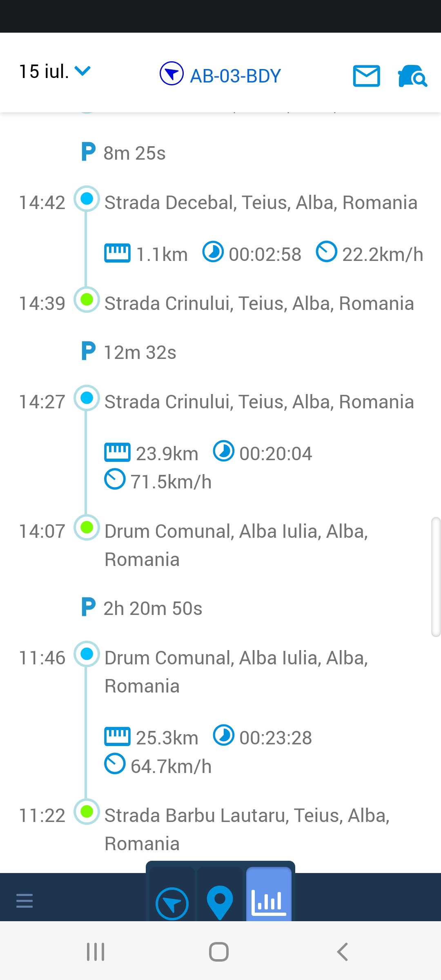Viewport: 441px width, 980px height.
Task: Select vehicle AB-03-BDY label
Action: tap(235, 76)
